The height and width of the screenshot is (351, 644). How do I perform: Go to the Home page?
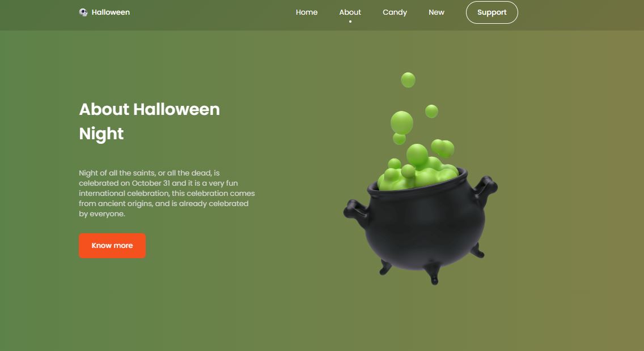306,12
